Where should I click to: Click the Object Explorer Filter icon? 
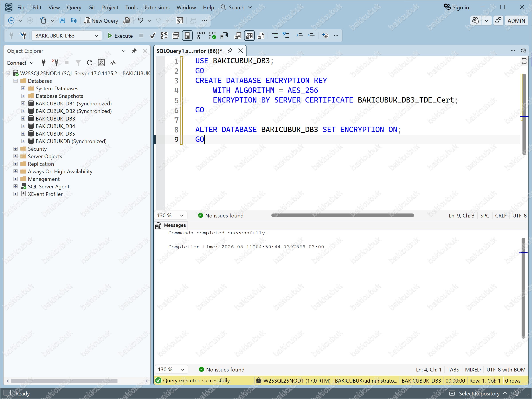pyautogui.click(x=78, y=63)
